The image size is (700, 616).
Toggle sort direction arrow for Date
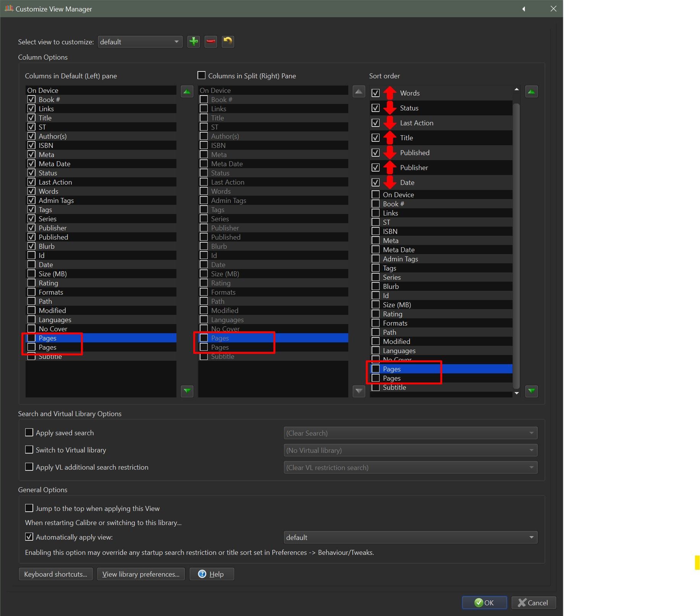(x=390, y=182)
